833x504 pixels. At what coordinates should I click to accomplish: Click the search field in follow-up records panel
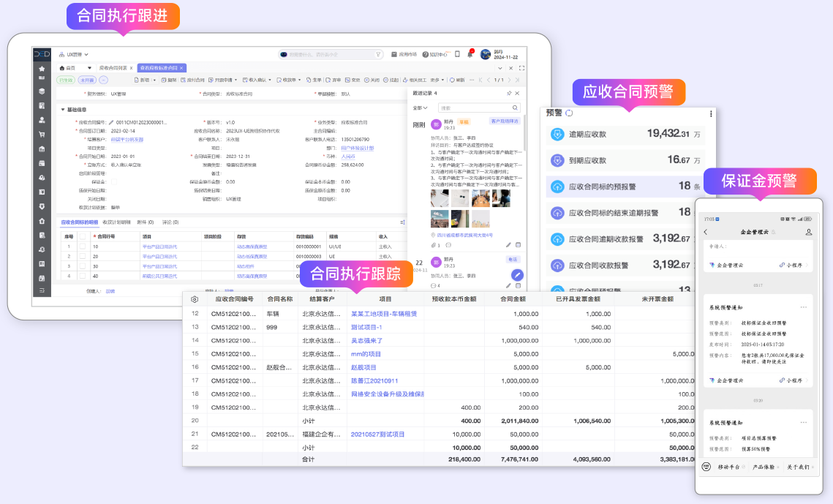(x=475, y=108)
